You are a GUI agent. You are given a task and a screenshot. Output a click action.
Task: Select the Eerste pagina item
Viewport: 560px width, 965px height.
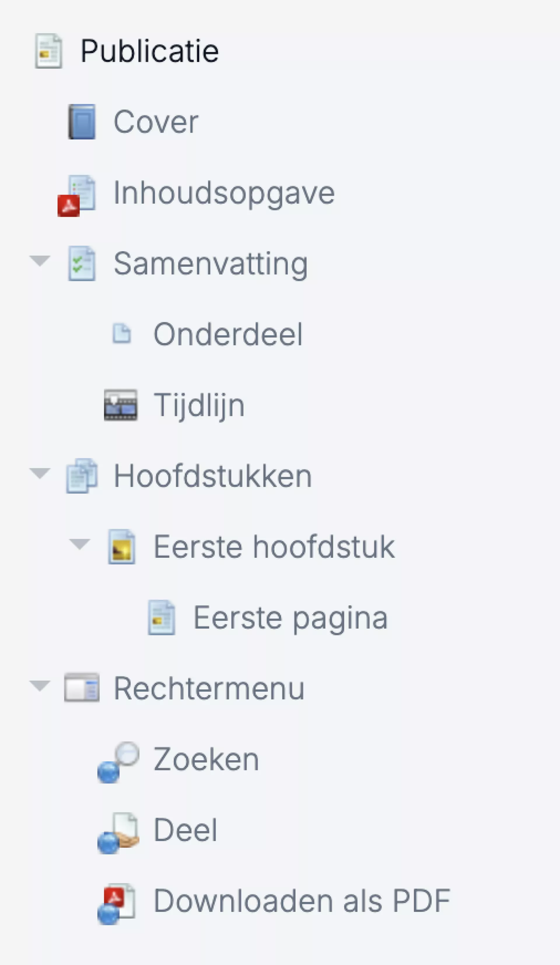(x=290, y=618)
